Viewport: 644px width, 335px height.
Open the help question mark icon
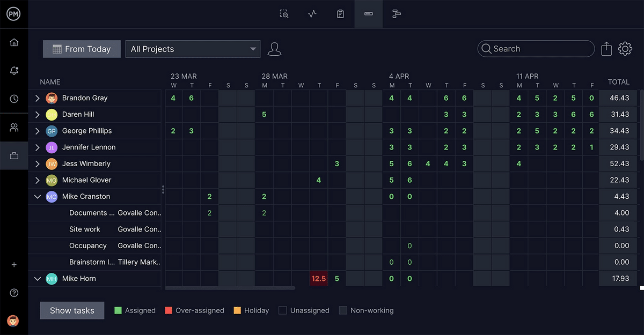coord(14,293)
